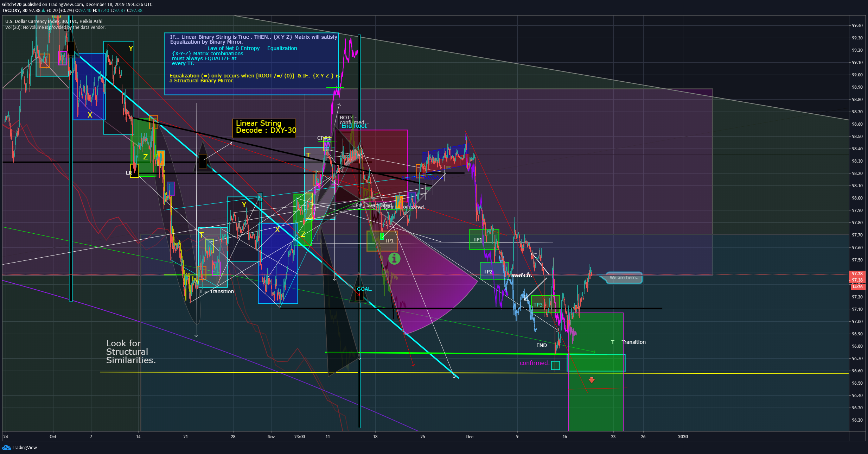
Task: Click the 14:36 countdown tag on price axis
Action: (857, 287)
